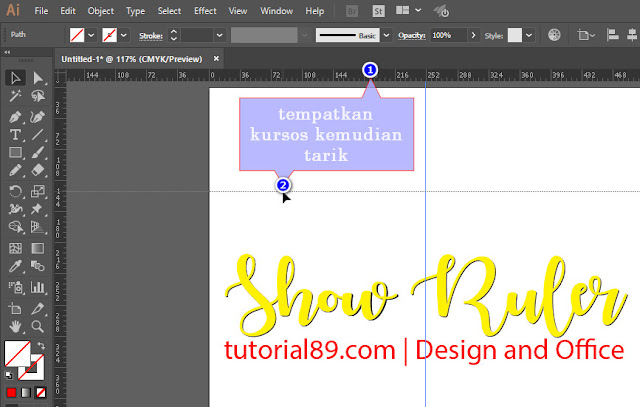Open the Opacity panel link
The image size is (640, 407).
click(411, 36)
